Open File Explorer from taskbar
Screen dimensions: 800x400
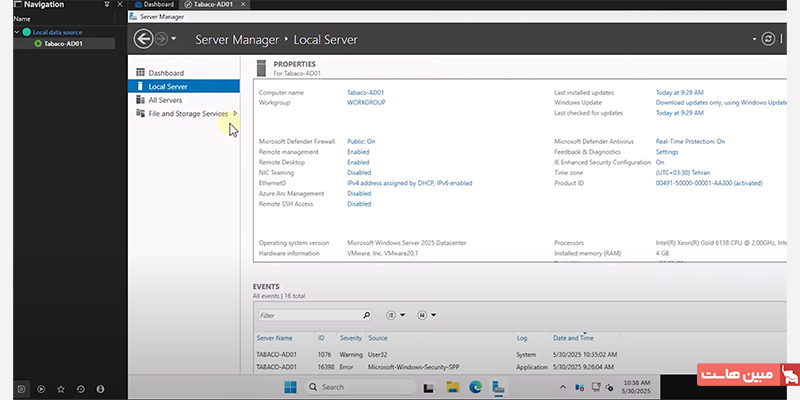(x=452, y=387)
